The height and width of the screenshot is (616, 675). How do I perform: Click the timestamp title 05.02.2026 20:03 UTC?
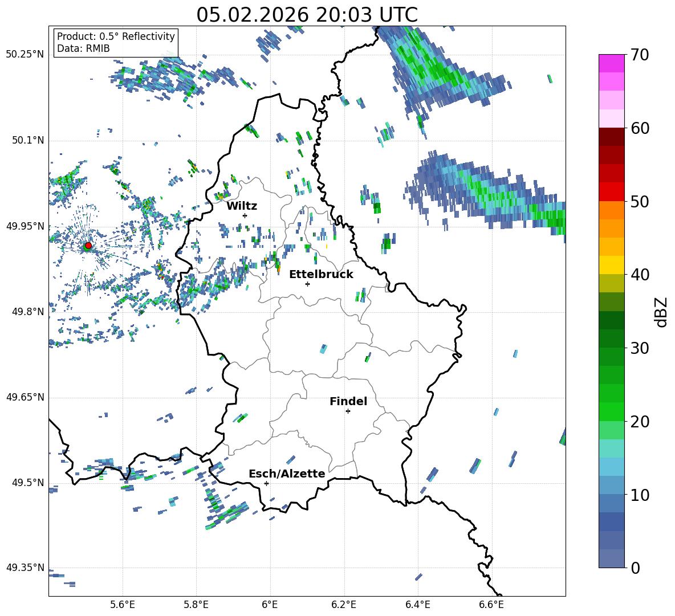pyautogui.click(x=307, y=15)
